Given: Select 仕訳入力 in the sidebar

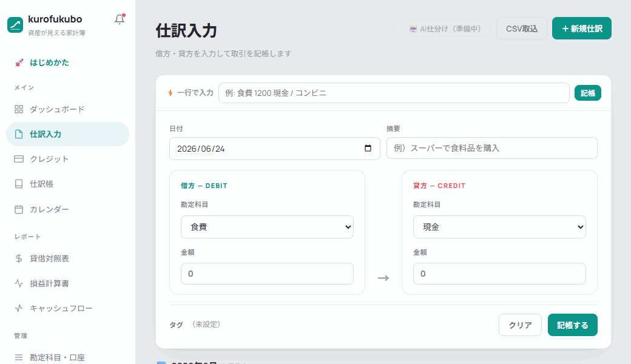Looking at the screenshot, I should (67, 134).
